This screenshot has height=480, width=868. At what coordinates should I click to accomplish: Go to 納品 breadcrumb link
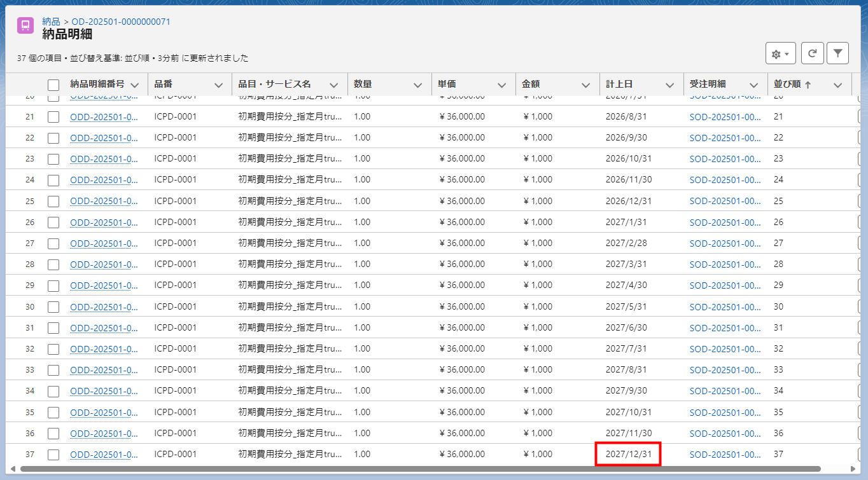tap(51, 22)
